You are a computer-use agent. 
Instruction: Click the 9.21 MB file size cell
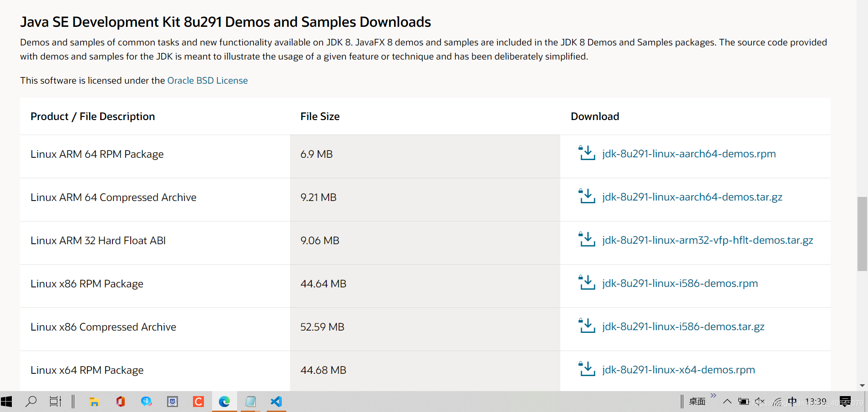coord(425,200)
